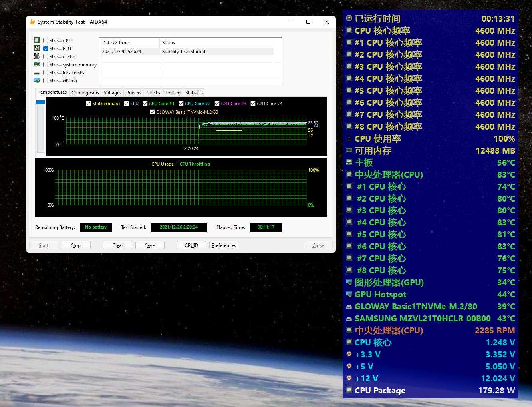
Task: Switch to the Clocks tab
Action: (x=153, y=92)
